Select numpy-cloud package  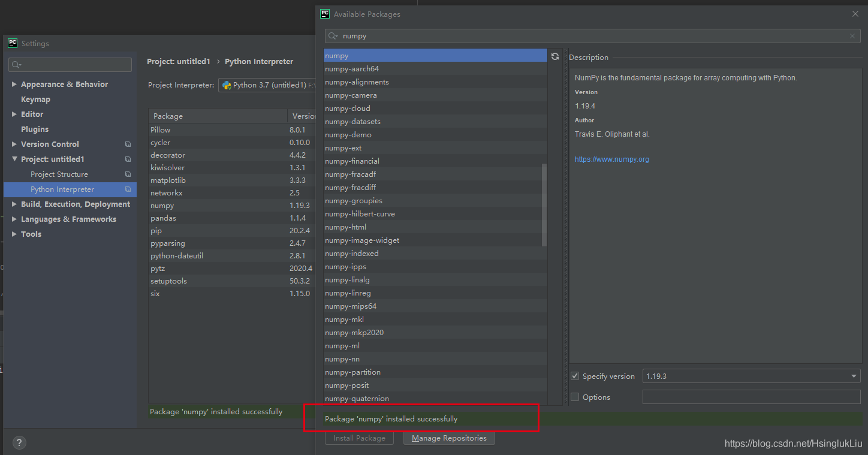(x=435, y=109)
